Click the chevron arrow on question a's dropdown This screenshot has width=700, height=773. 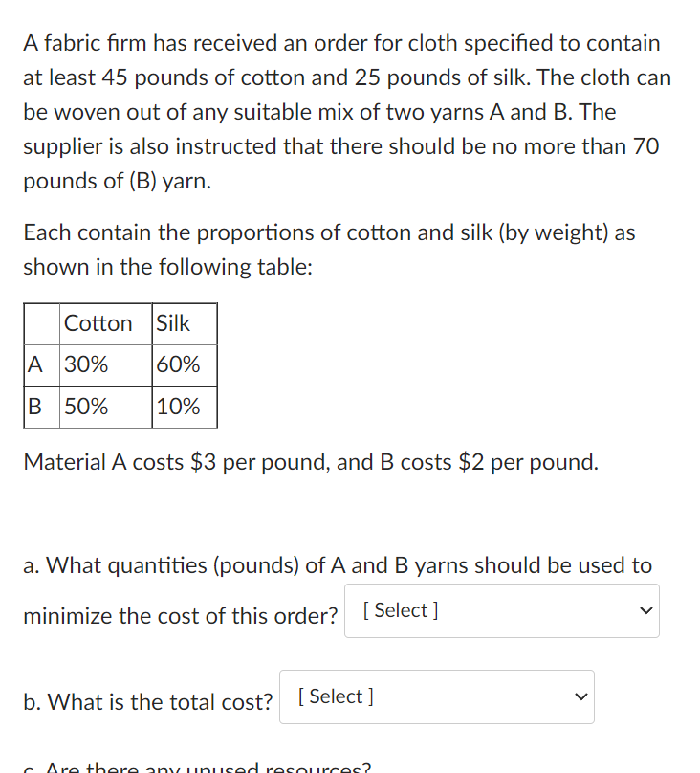646,610
